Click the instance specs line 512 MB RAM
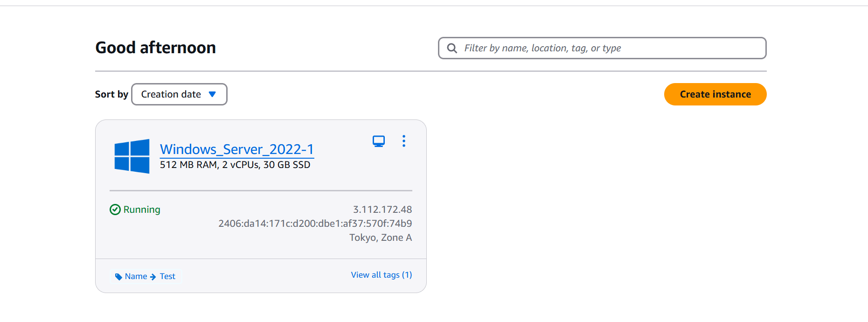Image resolution: width=868 pixels, height=322 pixels. [235, 165]
